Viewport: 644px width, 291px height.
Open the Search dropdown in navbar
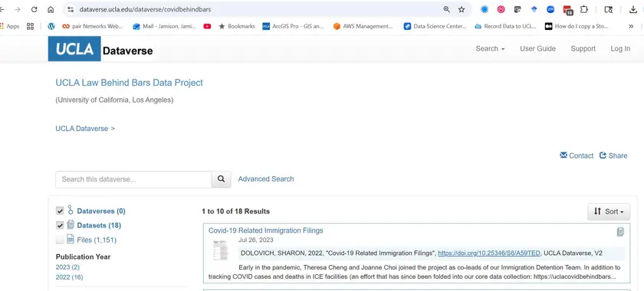[x=490, y=48]
